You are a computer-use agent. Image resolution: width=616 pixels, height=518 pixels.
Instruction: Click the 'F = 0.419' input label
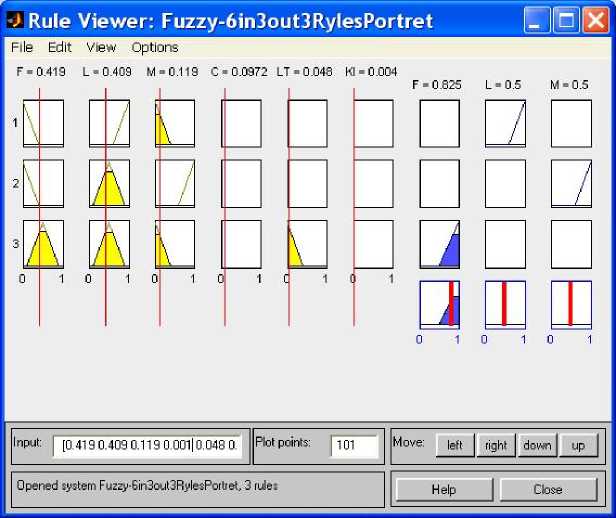41,72
